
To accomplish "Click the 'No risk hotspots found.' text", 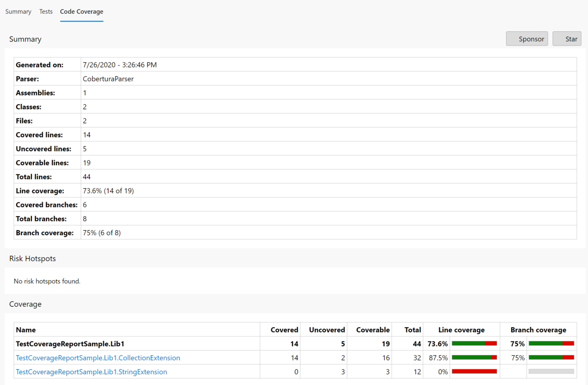I will pyautogui.click(x=47, y=281).
